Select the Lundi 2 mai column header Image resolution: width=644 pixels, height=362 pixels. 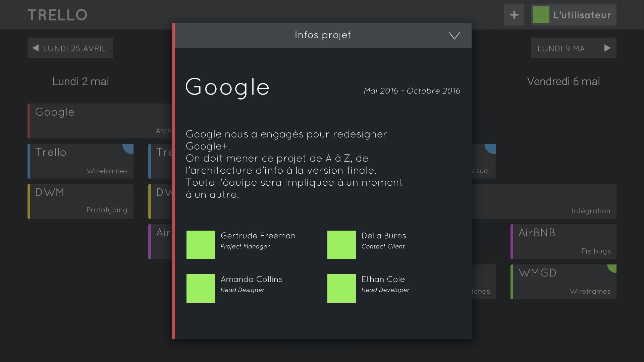tap(80, 81)
